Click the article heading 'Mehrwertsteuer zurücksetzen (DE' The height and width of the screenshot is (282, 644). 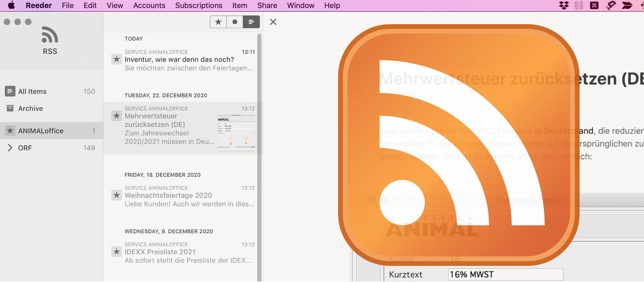click(x=512, y=79)
